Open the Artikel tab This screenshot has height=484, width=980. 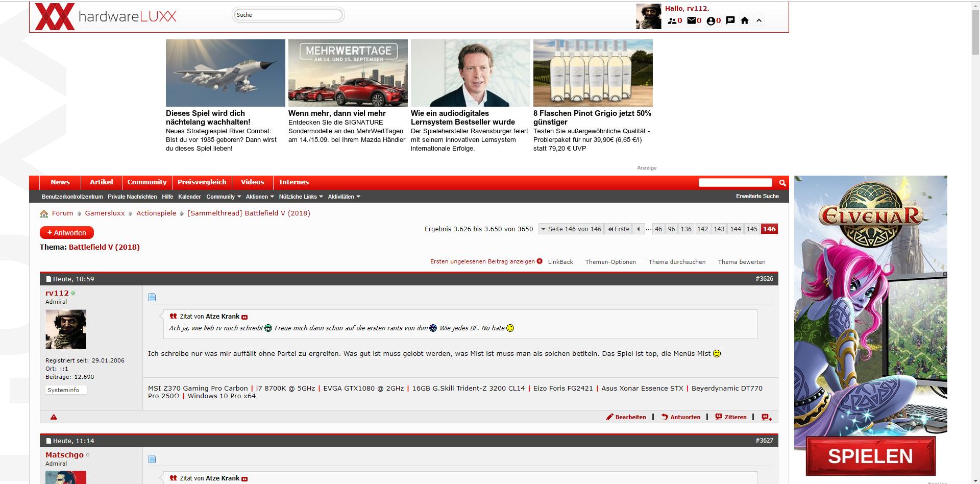click(x=102, y=182)
